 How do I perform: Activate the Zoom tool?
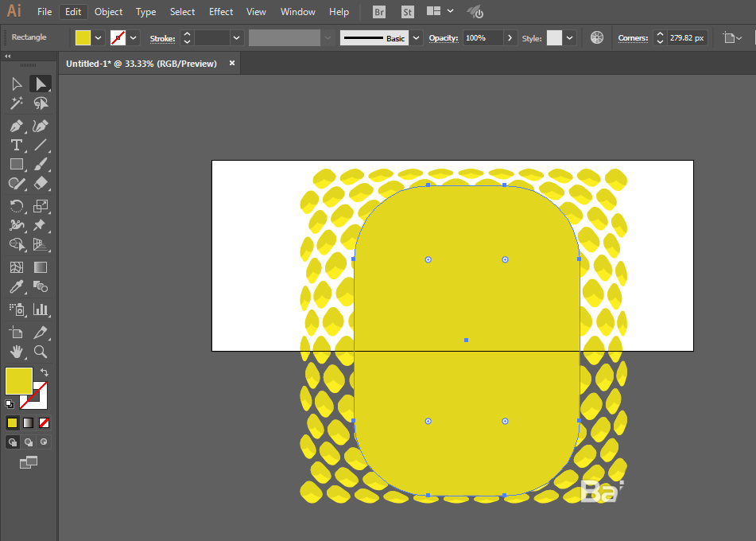[x=41, y=352]
